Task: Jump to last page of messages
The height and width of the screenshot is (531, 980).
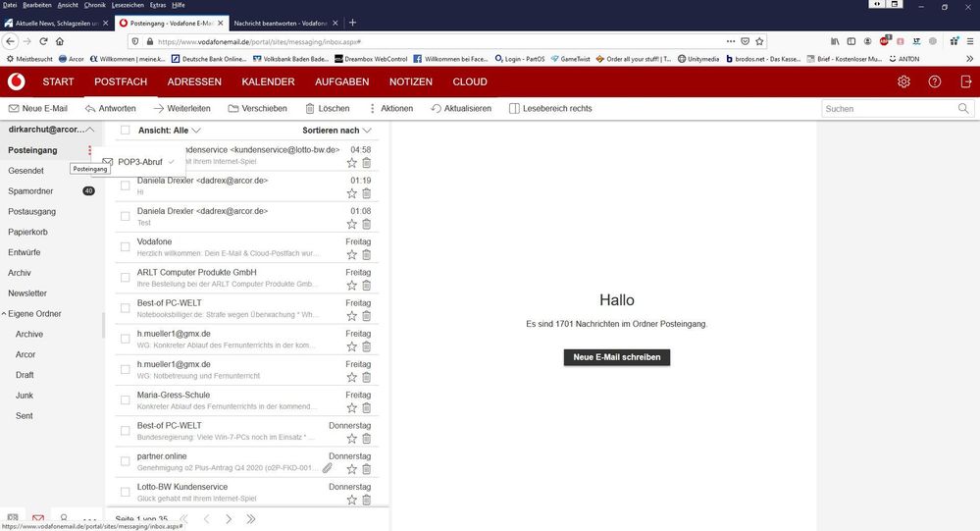Action: click(250, 519)
